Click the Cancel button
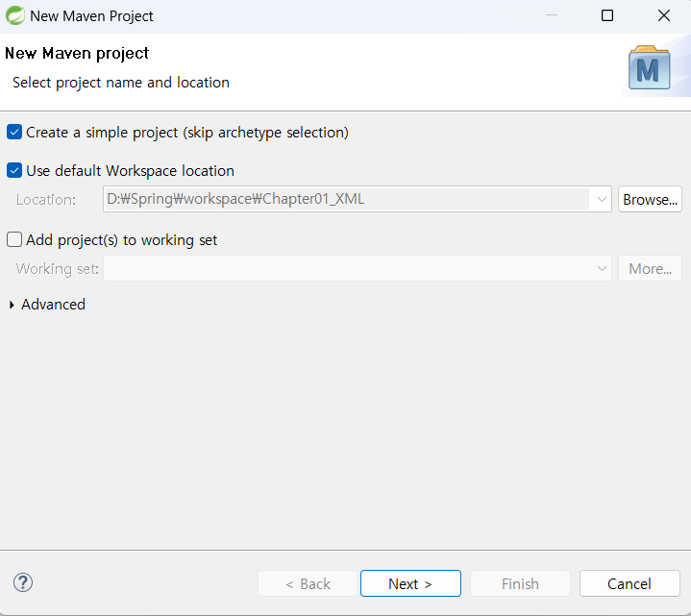691x616 pixels. pyautogui.click(x=629, y=583)
